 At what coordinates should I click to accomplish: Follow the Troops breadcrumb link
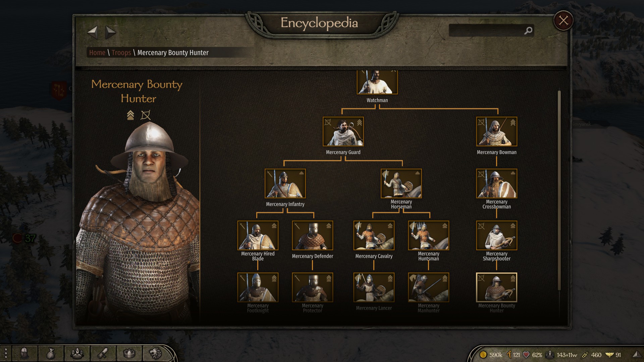(121, 53)
